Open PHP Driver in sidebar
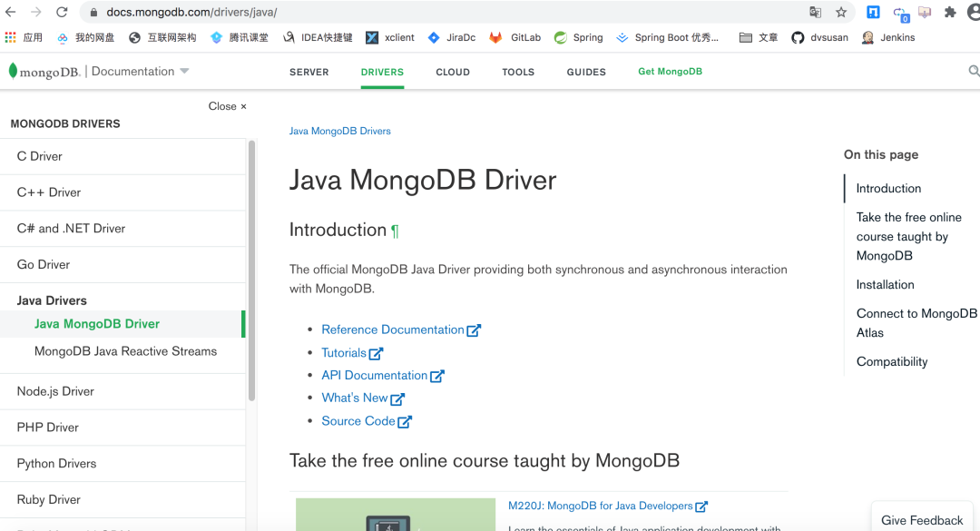This screenshot has width=980, height=531. pyautogui.click(x=122, y=428)
